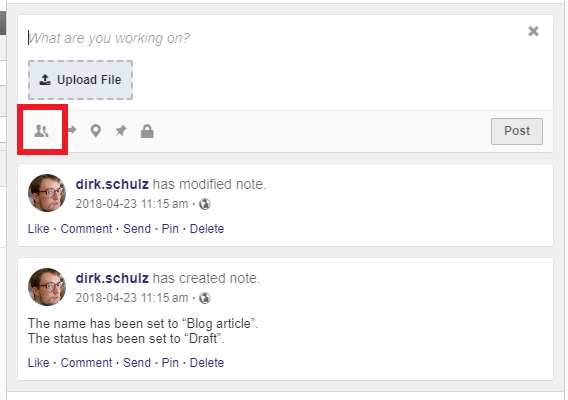
Task: Send the 'has created note' post
Action: [137, 363]
